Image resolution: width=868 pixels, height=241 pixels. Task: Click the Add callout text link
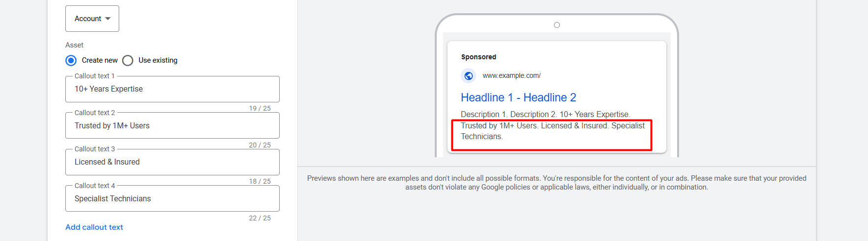[94, 227]
